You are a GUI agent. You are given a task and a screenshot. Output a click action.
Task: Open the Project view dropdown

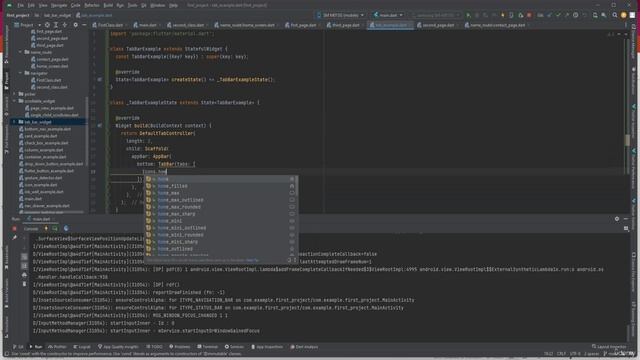point(27,25)
